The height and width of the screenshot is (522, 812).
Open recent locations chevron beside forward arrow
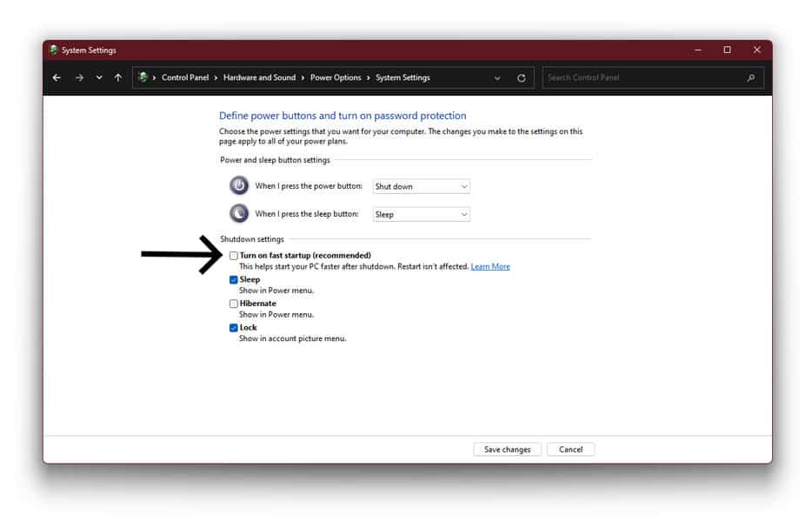point(99,77)
